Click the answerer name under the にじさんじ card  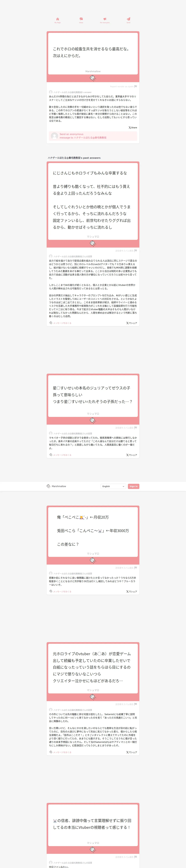point(73,256)
